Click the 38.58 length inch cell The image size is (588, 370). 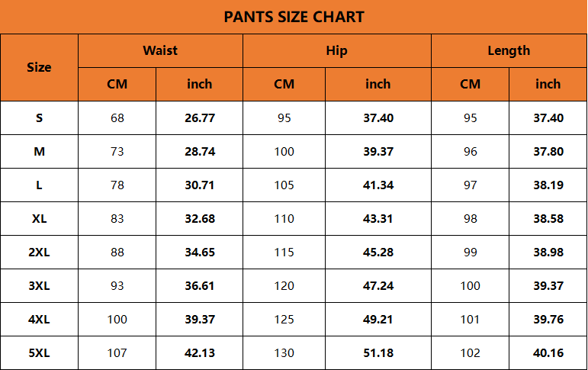coord(548,218)
